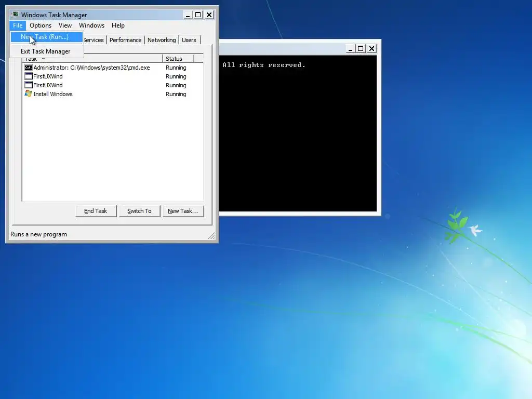
Task: Close the command prompt window
Action: click(371, 48)
